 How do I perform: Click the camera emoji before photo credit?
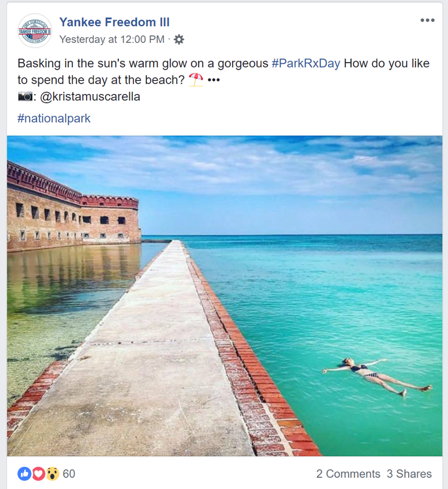[26, 97]
